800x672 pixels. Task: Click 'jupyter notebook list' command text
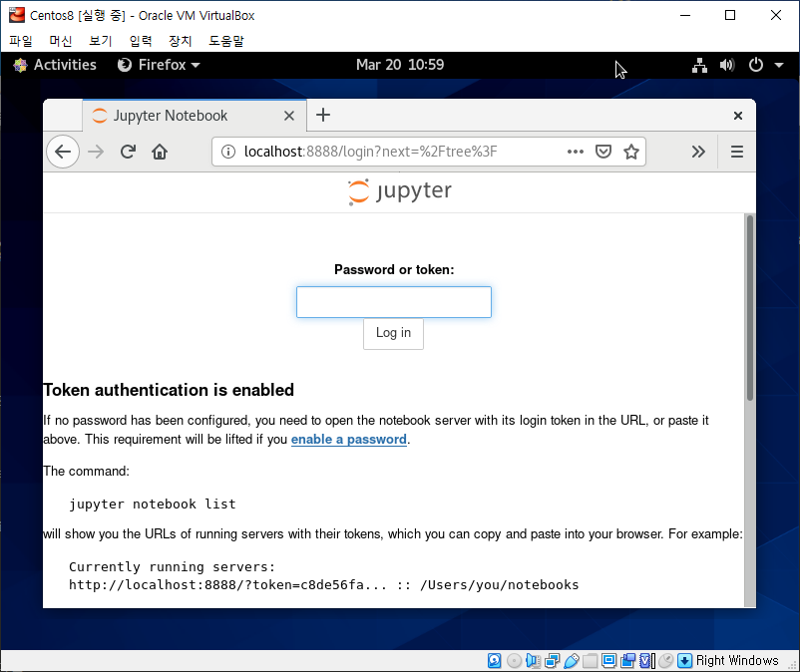click(x=152, y=504)
